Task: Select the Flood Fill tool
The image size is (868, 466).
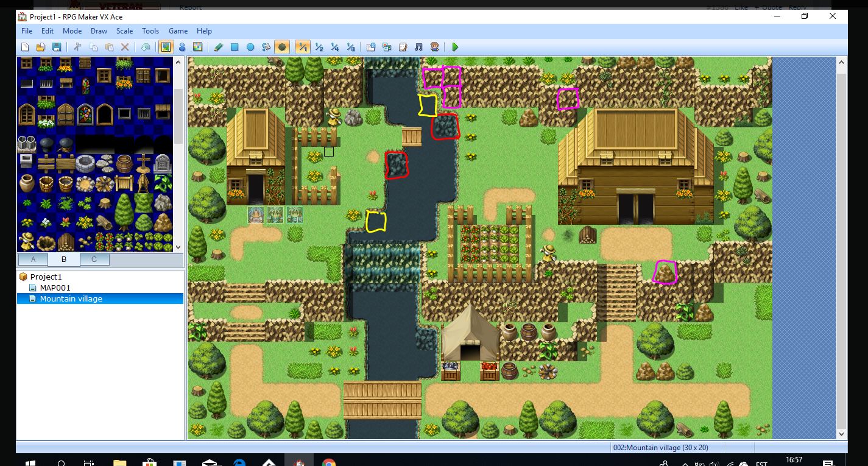Action: pyautogui.click(x=266, y=47)
